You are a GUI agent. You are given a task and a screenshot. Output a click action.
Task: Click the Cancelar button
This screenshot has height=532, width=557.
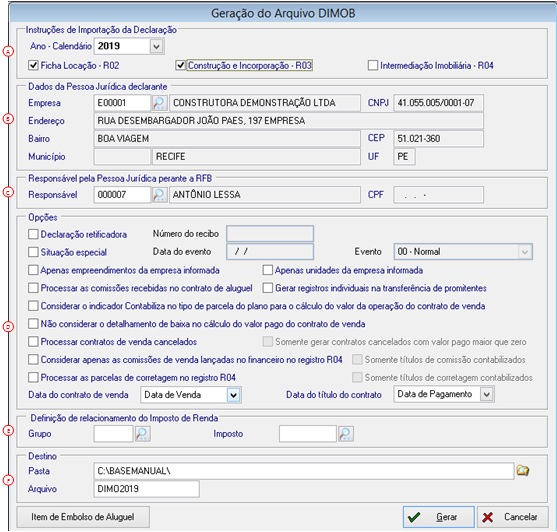pyautogui.click(x=513, y=517)
